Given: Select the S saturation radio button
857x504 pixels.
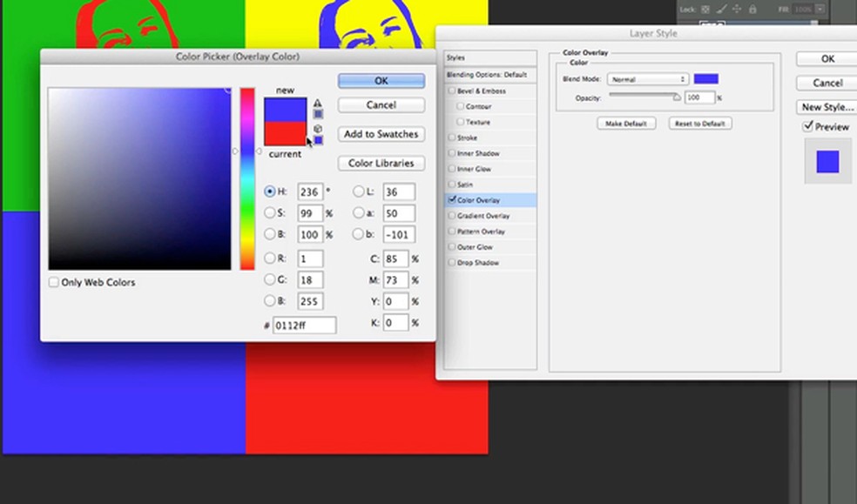Looking at the screenshot, I should (271, 213).
